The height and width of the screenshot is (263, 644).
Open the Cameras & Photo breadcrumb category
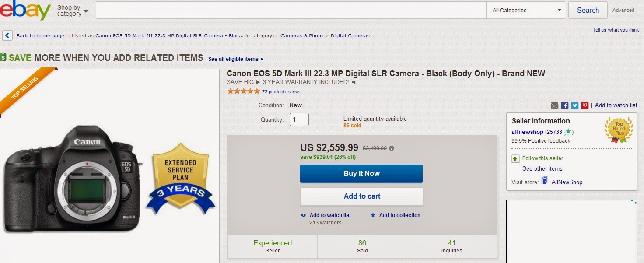tap(301, 36)
